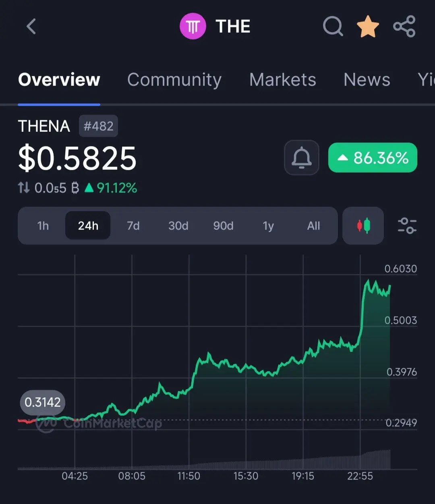This screenshot has height=504, width=435.
Task: Open search with magnifier icon
Action: 333,27
